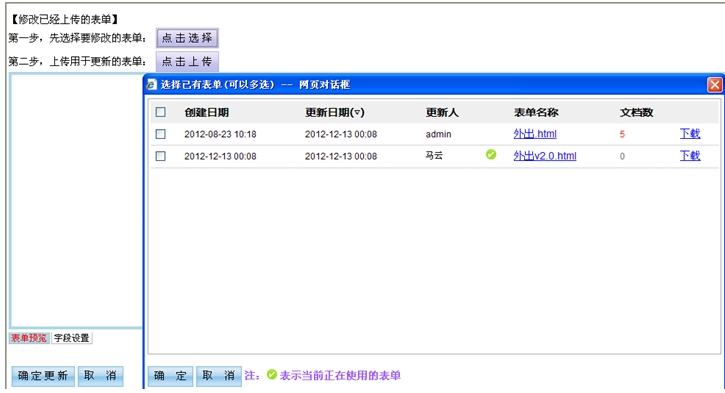The height and width of the screenshot is (393, 725).
Task: Switch to the 字段设置 tab
Action: tap(72, 338)
